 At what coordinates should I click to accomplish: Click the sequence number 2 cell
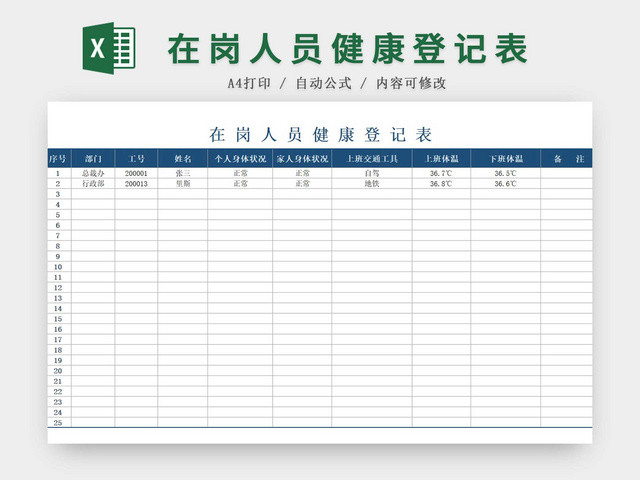58,184
